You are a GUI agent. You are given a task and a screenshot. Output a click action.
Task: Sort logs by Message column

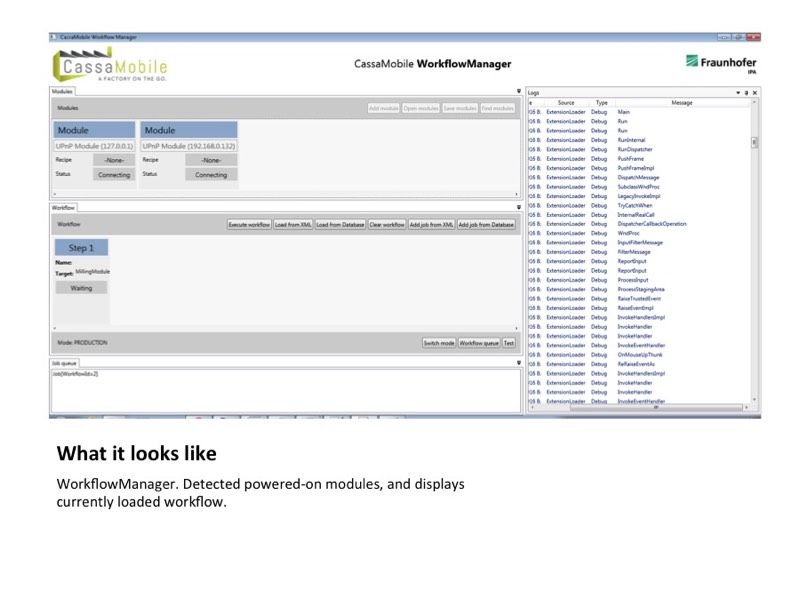click(x=682, y=103)
